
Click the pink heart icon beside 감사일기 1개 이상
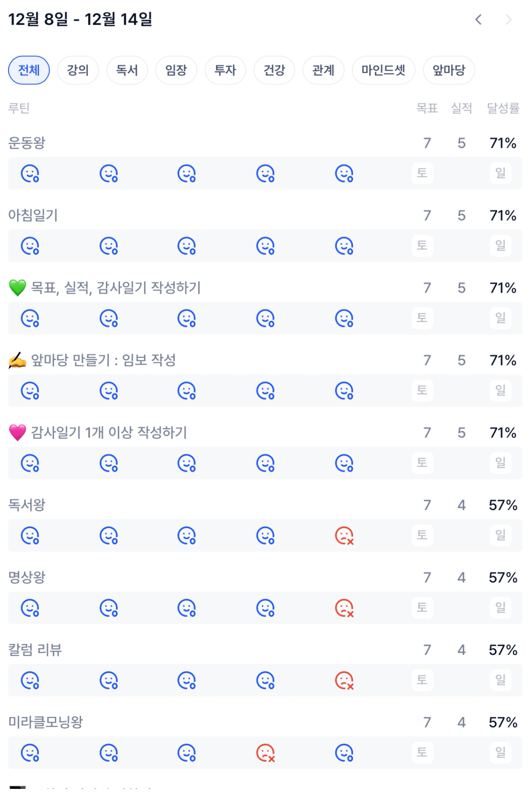pos(18,433)
